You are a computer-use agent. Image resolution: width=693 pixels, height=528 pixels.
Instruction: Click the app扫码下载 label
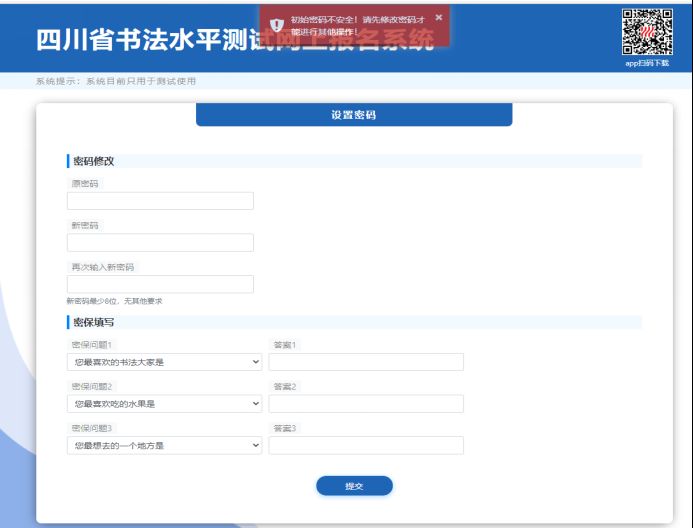tap(647, 63)
